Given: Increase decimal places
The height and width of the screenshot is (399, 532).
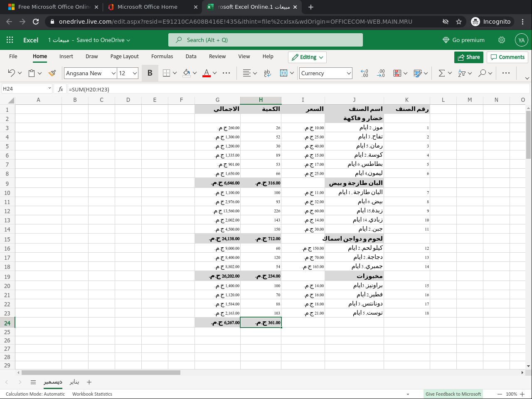Looking at the screenshot, I should coord(381,73).
